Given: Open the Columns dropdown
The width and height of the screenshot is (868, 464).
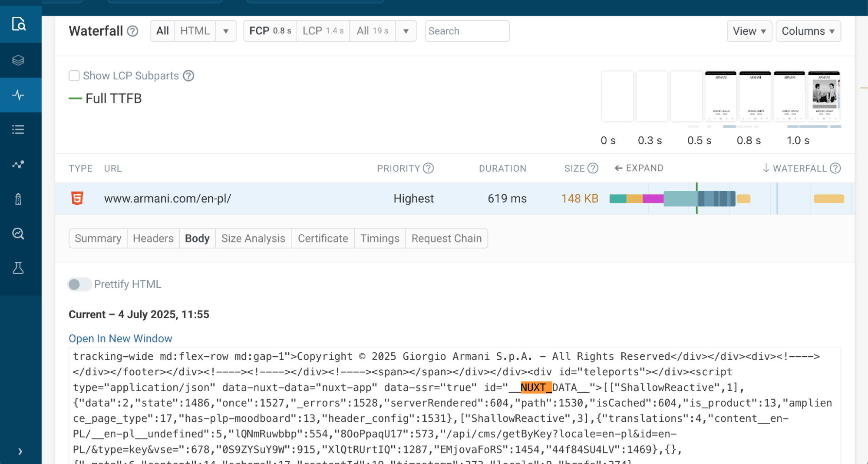Looking at the screenshot, I should tap(808, 31).
